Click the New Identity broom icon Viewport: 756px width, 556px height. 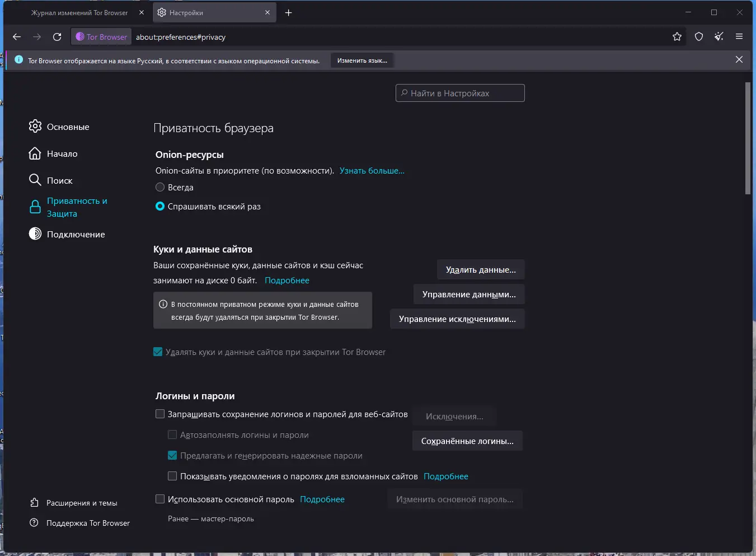pyautogui.click(x=719, y=37)
